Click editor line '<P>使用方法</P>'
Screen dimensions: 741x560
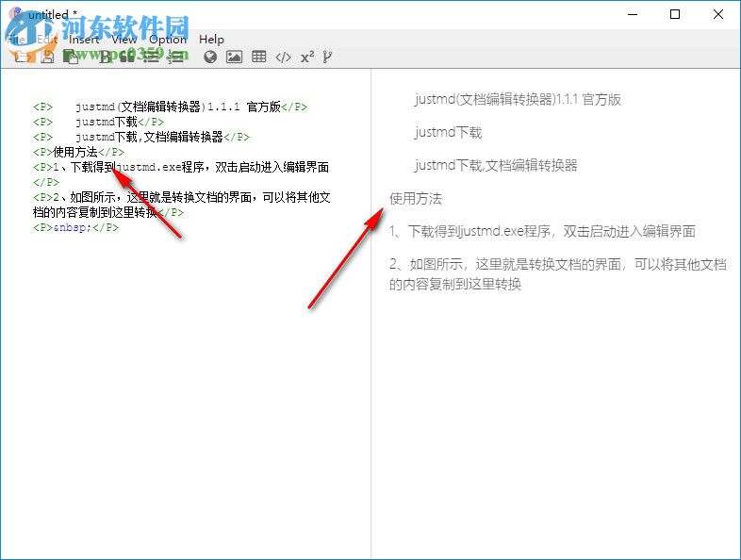click(x=78, y=152)
